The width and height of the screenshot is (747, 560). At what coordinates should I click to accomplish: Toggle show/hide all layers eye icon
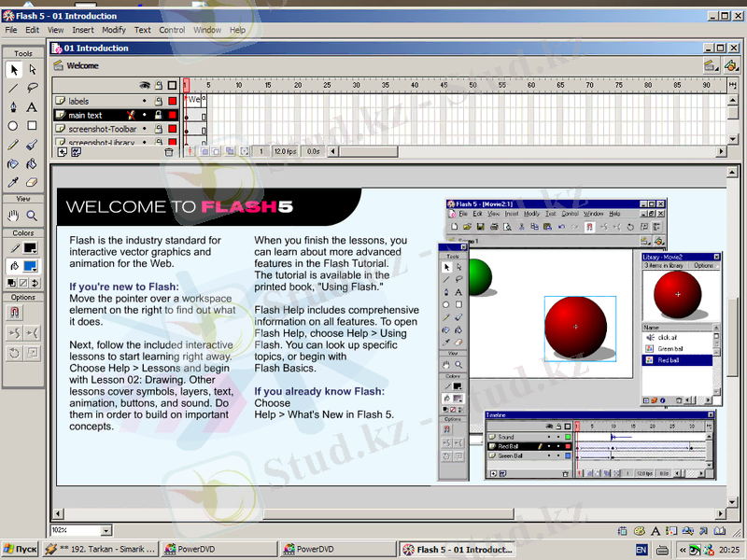(x=144, y=85)
